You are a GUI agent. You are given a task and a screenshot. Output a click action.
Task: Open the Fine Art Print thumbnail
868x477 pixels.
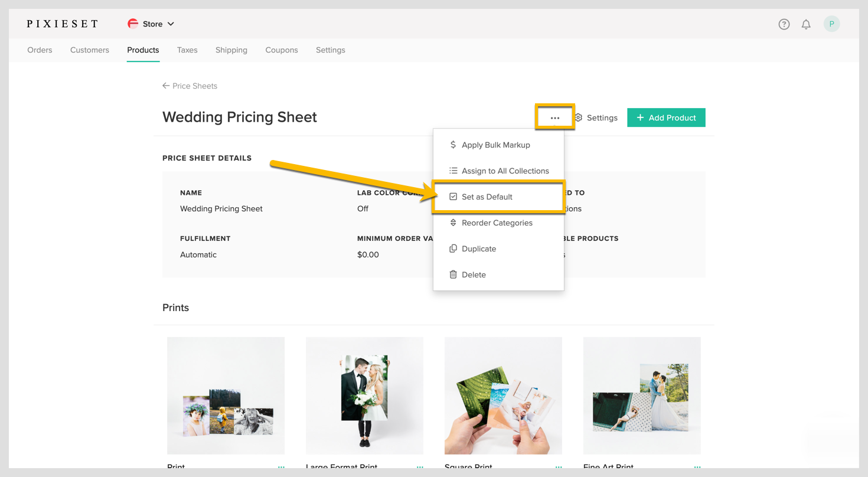[642, 396]
